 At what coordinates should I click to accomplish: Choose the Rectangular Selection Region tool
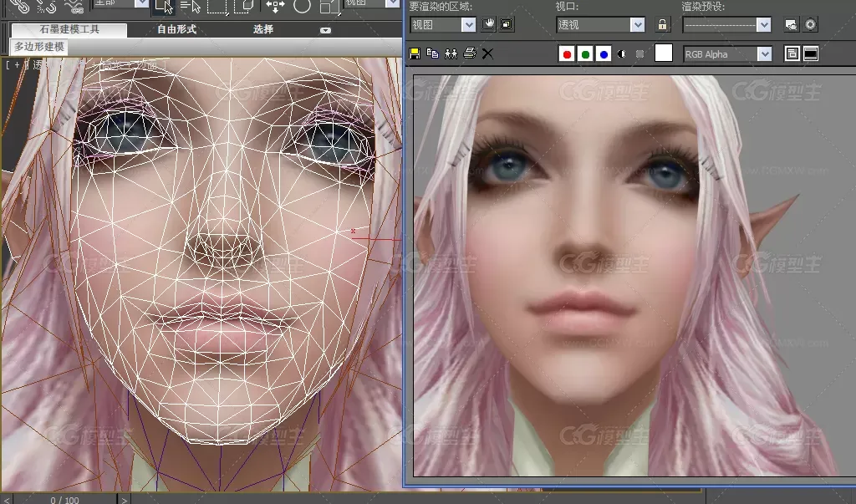217,6
